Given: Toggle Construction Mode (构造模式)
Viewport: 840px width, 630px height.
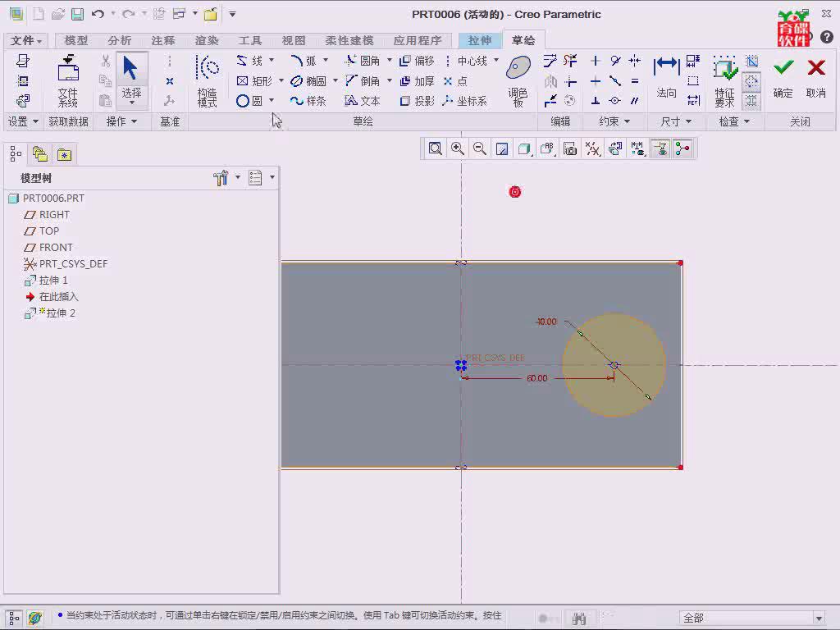Looking at the screenshot, I should tap(207, 81).
